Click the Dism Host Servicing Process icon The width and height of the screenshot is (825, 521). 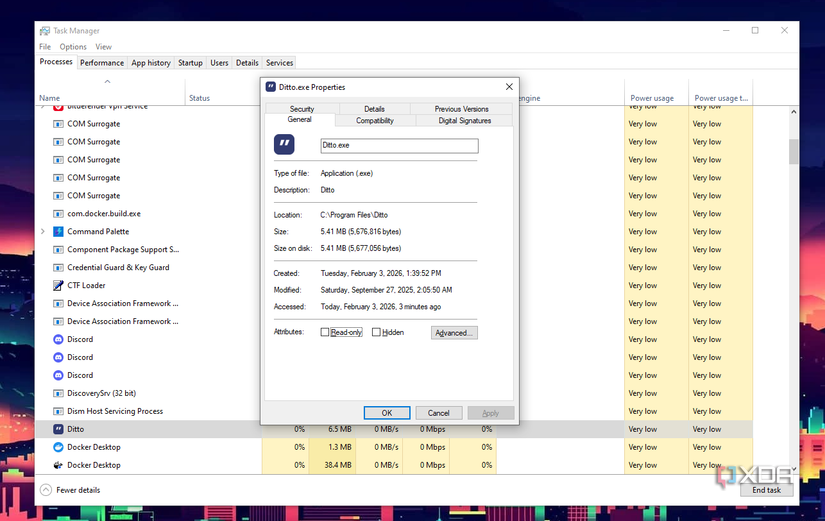[x=58, y=411]
